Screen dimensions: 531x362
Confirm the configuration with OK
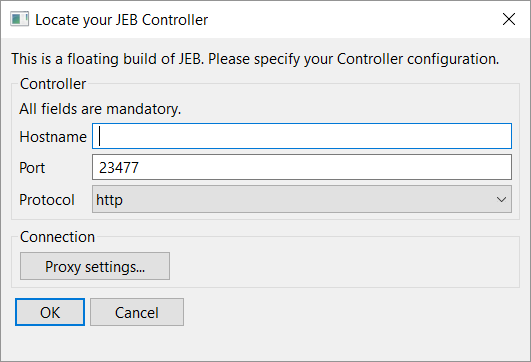pyautogui.click(x=50, y=312)
